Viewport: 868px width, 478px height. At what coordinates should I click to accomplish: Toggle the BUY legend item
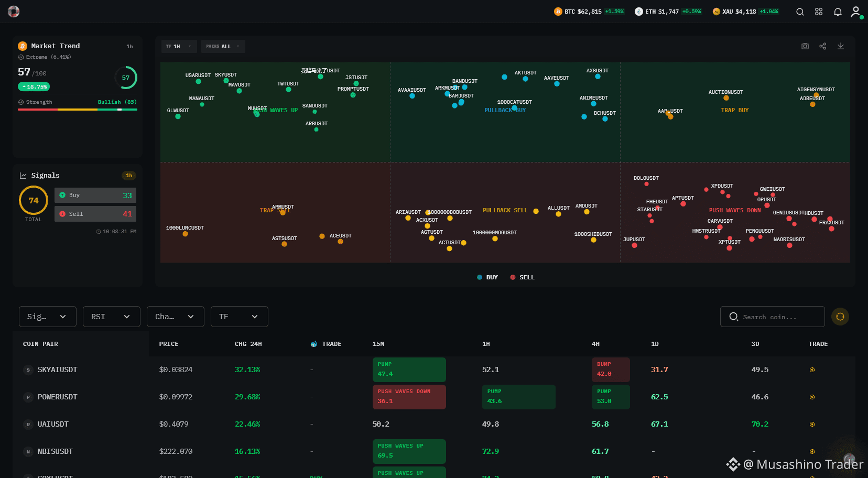click(x=487, y=277)
